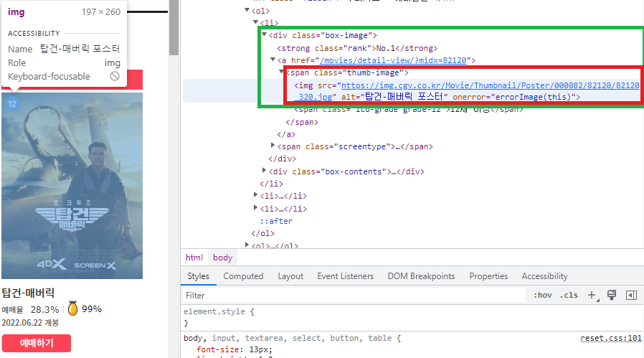Collapse the open ol node

click(247, 10)
